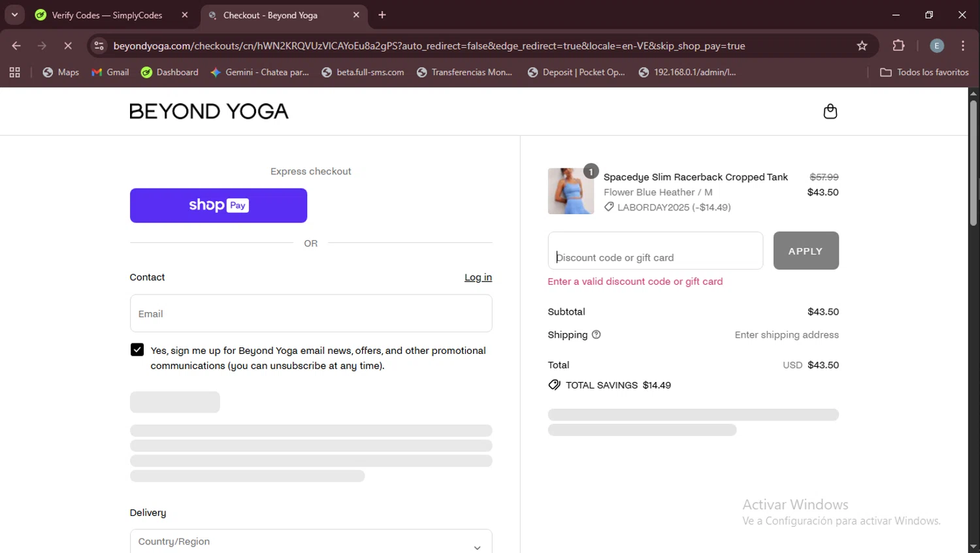Pay with the Shop Pay button
This screenshot has height=553, width=980.
click(x=218, y=206)
